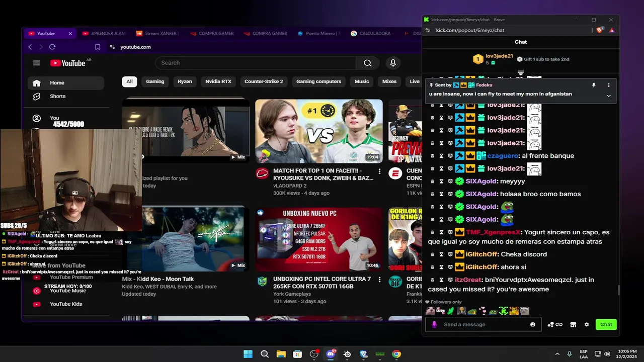Viewport: 644px width, 362px height.
Task: Click purple microphone icon in chat box
Action: coord(434,324)
